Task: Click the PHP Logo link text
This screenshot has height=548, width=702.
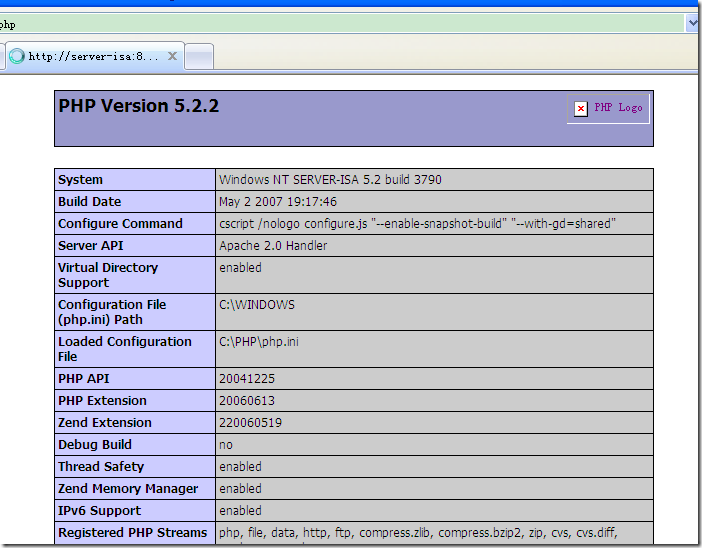Action: [618, 108]
